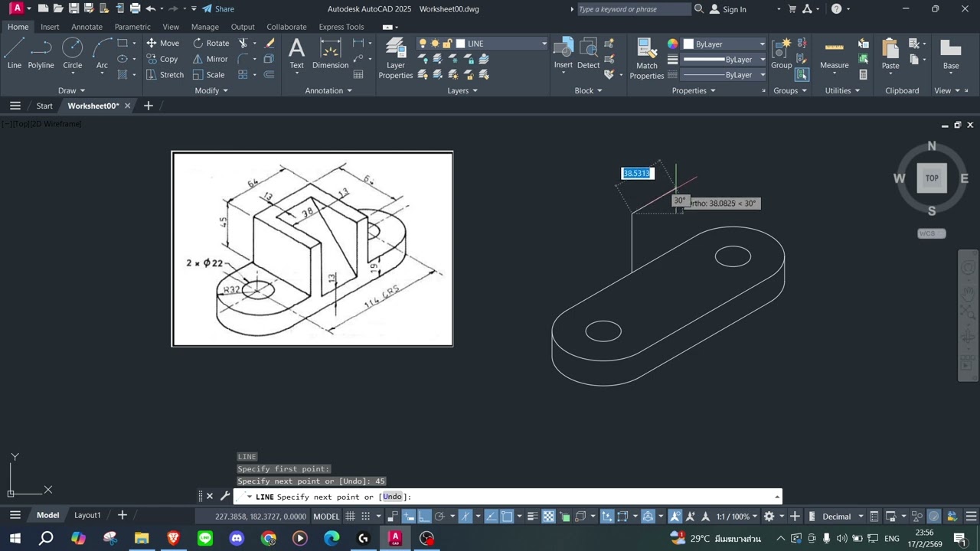Toggle transparency display in status bar
980x551 pixels.
click(549, 517)
